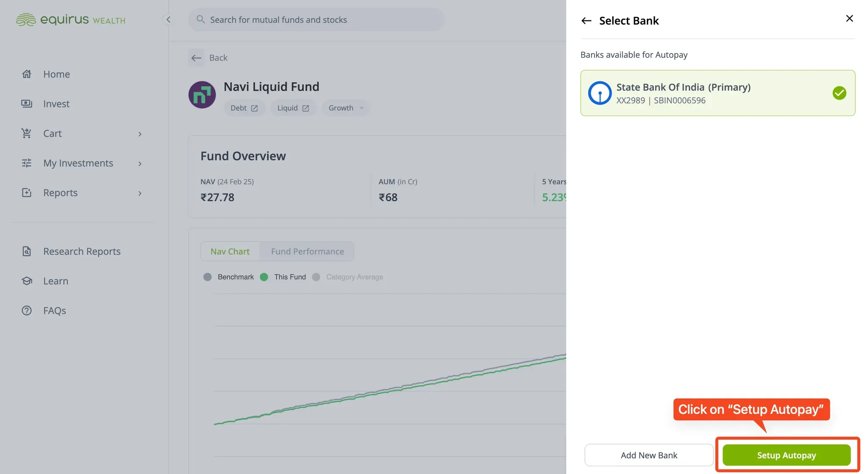Toggle This Fund series in chart legend
Screen dimensions: 868x474
click(283, 277)
